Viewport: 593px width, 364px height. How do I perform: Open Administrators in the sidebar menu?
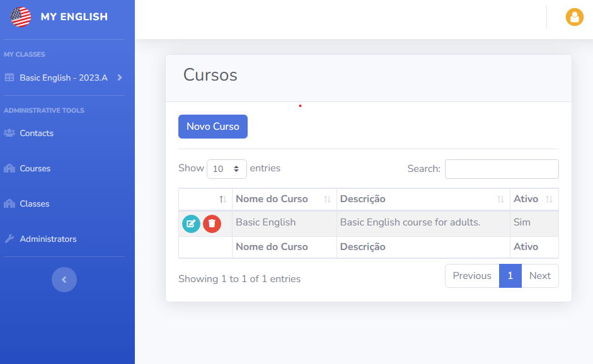(48, 239)
